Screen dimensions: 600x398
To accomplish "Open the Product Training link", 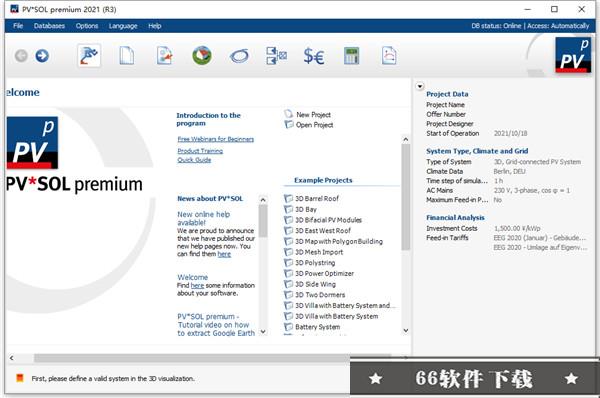I will point(200,151).
